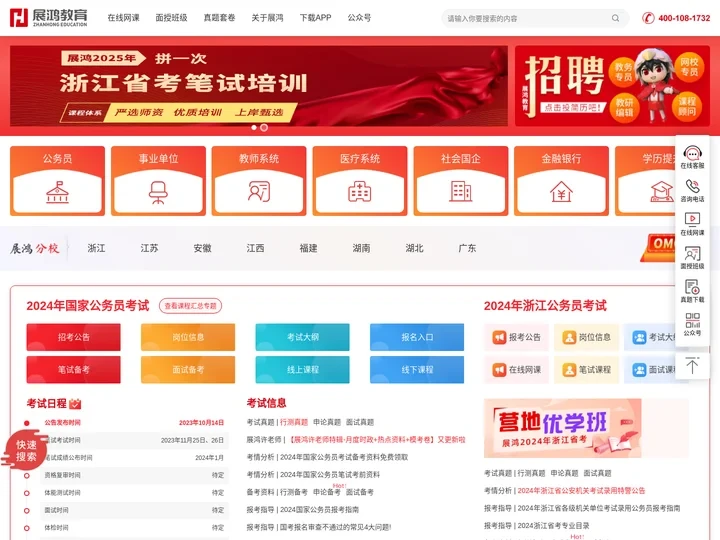Select the 安徽 branch link
This screenshot has height=540, width=720.
click(202, 248)
